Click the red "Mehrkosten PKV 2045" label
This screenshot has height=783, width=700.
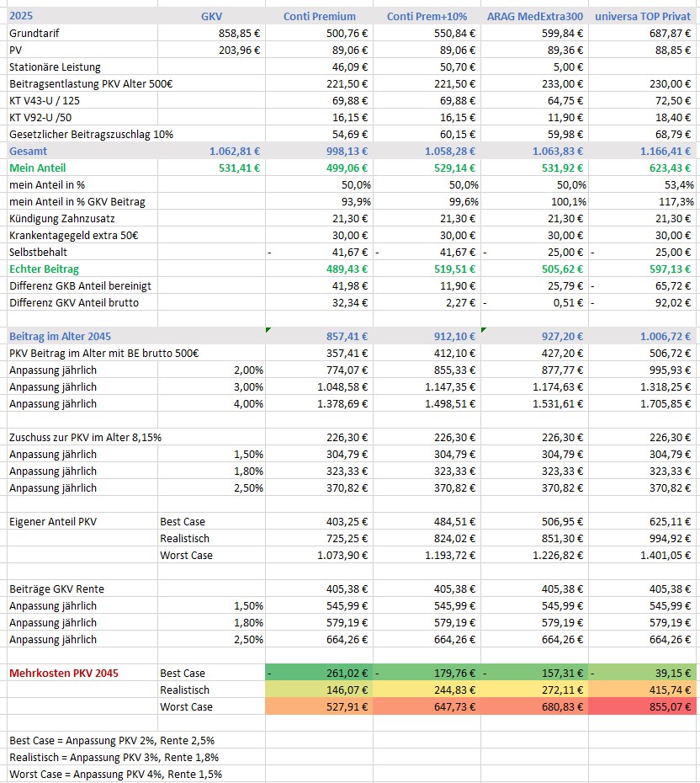coord(64,673)
